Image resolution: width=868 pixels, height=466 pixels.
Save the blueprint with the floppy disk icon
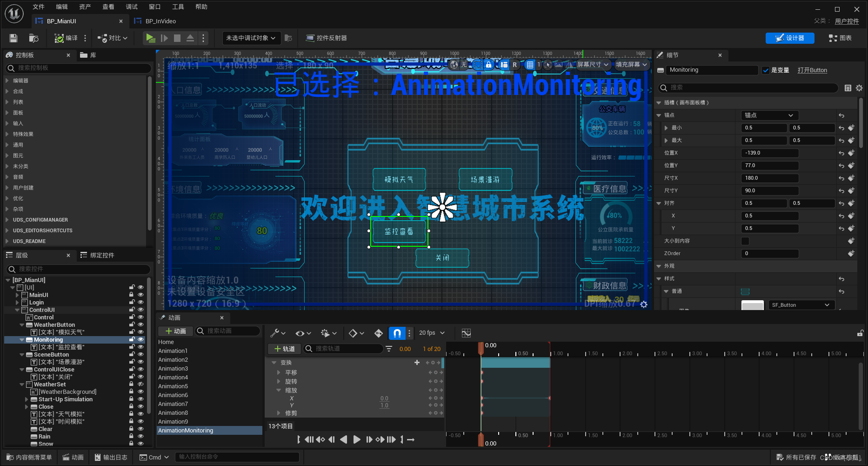click(x=13, y=38)
